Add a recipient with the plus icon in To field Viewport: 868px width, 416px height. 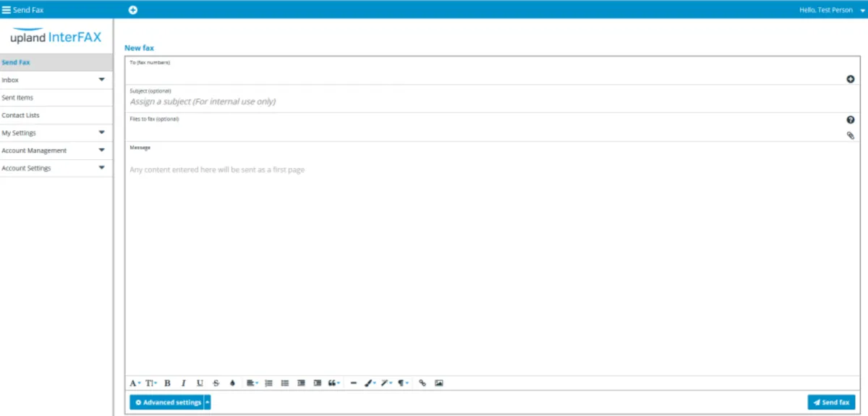(x=851, y=79)
